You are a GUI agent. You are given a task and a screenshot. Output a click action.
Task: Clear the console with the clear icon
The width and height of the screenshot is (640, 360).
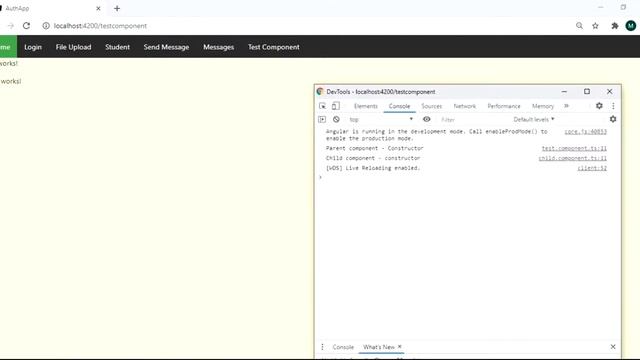coord(336,119)
